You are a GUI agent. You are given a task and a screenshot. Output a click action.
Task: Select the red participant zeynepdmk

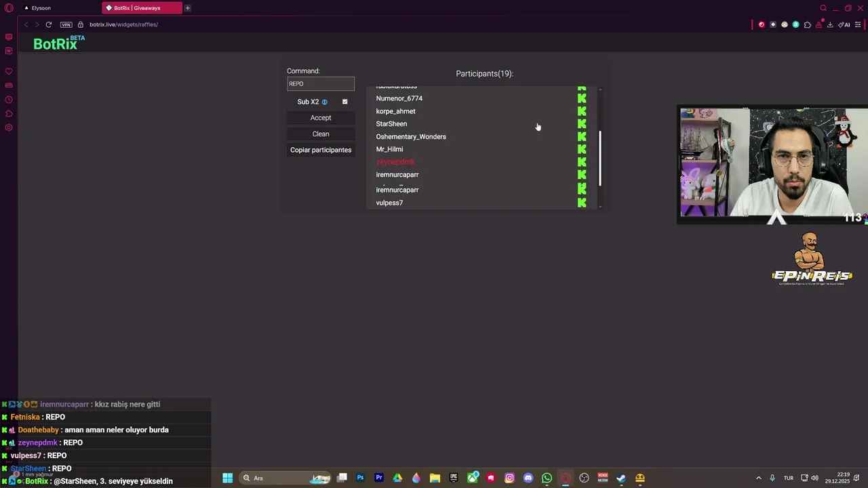coord(395,162)
